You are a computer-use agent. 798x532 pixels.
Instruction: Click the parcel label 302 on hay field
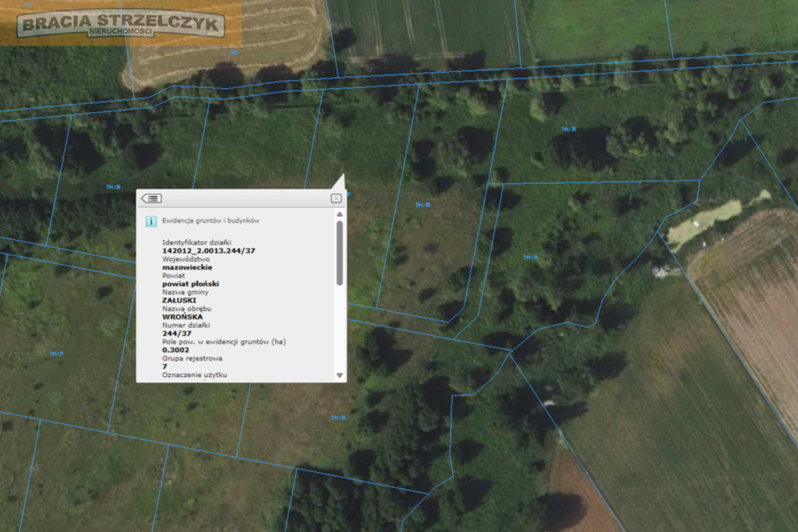click(234, 52)
